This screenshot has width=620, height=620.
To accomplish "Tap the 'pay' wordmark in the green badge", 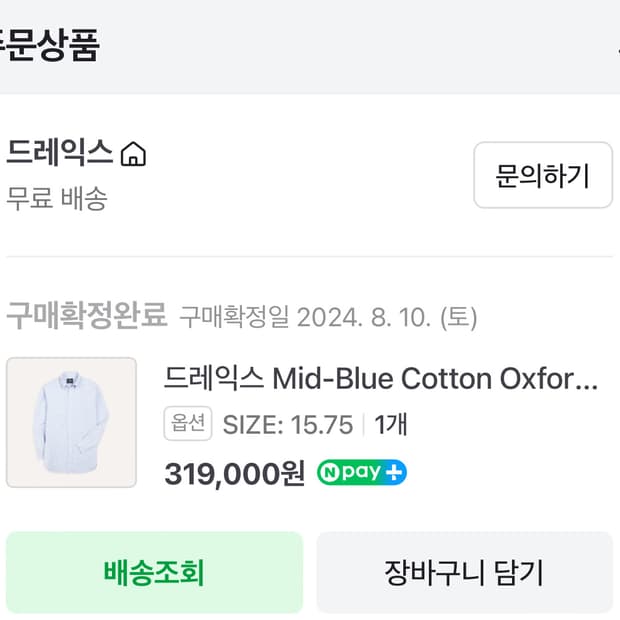I will click(x=361, y=472).
